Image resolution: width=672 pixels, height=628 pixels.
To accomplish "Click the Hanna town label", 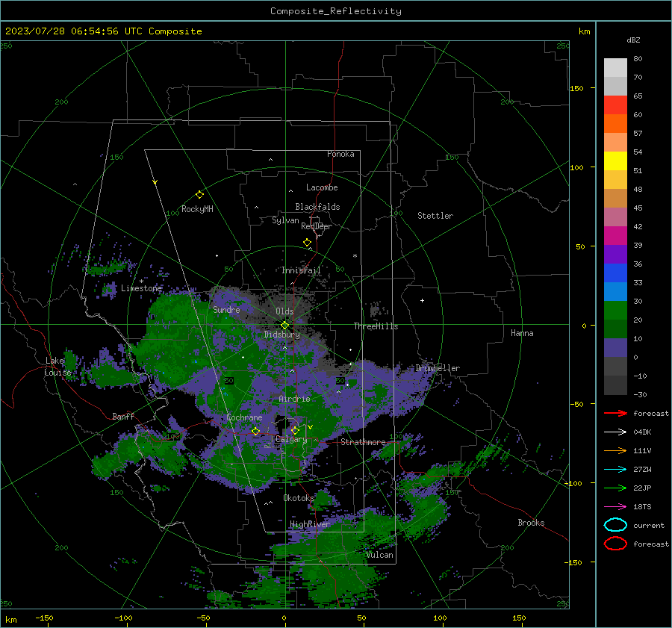I will [x=522, y=333].
